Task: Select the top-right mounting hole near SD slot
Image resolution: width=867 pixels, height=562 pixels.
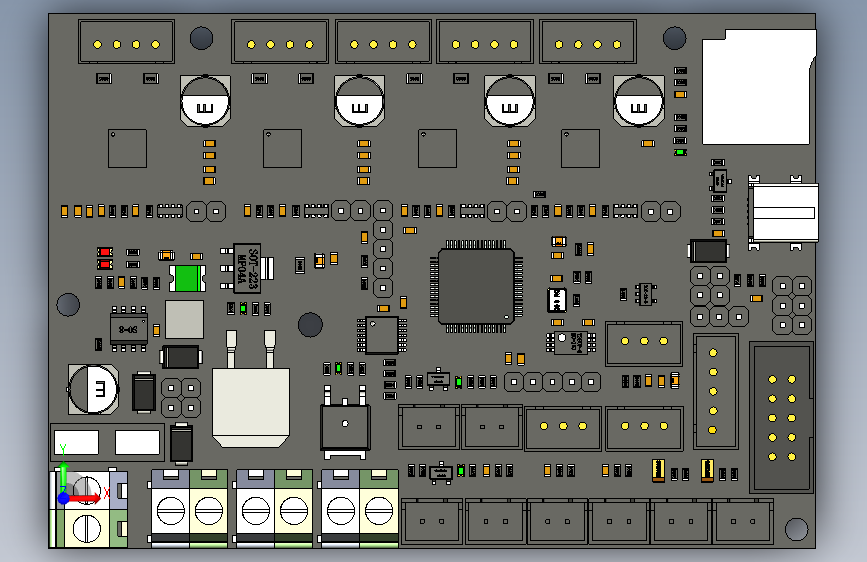Action: click(675, 38)
